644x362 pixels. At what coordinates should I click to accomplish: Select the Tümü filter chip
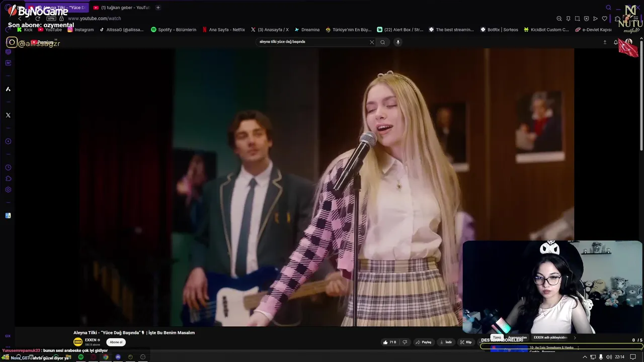(497, 338)
